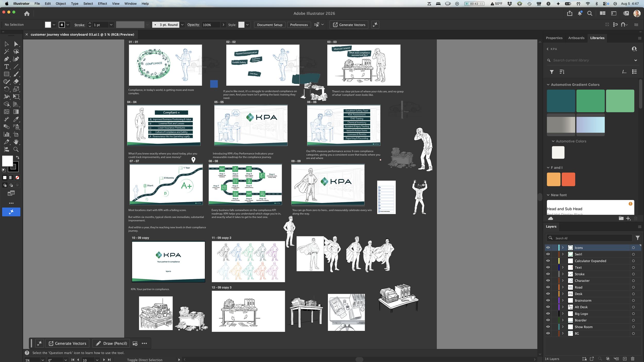The width and height of the screenshot is (644, 362).
Task: Click the Search All layers field
Action: coord(589,238)
